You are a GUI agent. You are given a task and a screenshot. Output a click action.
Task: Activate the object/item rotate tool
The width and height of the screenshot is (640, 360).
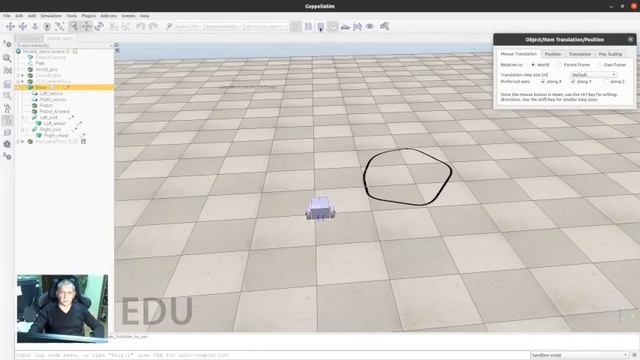[x=99, y=27]
